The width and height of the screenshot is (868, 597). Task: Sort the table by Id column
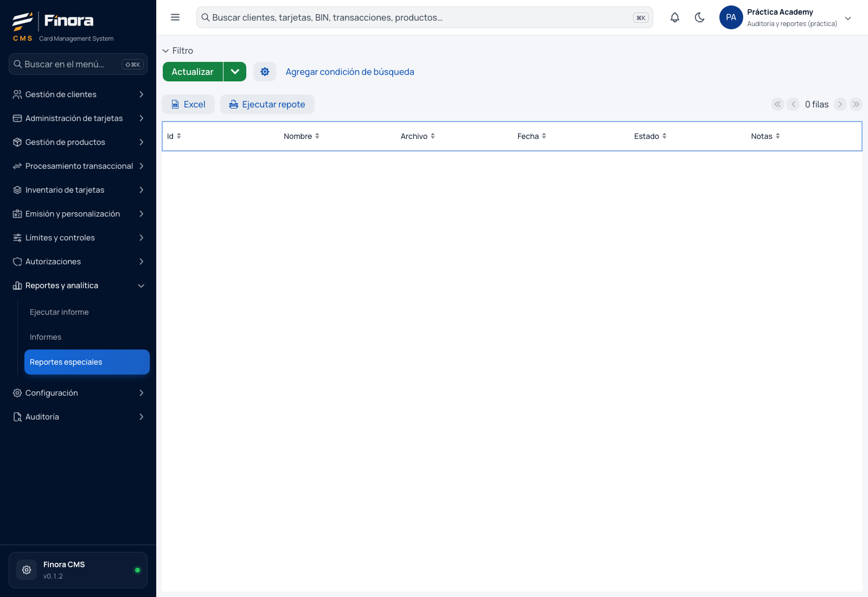174,136
